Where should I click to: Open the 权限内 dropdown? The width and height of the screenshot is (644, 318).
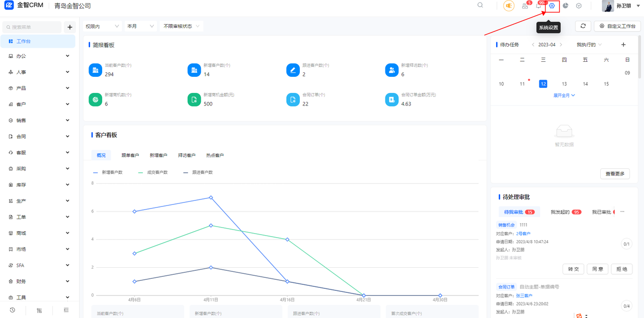(102, 26)
